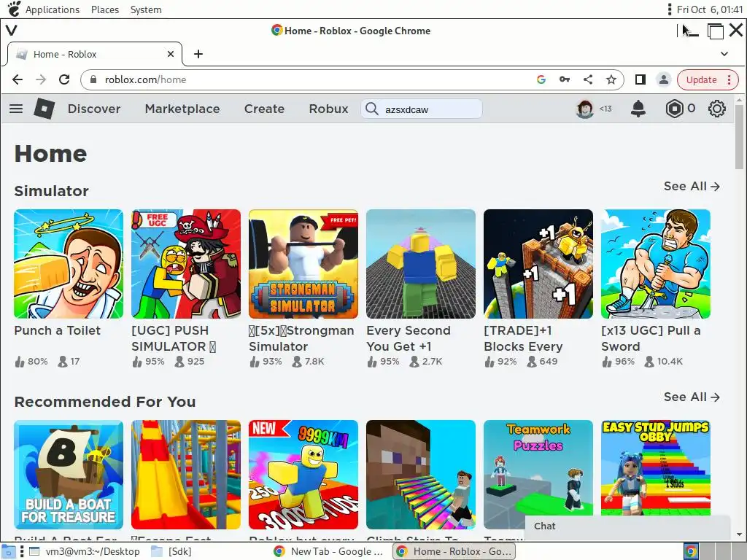See All Simulator games
747x560 pixels.
[692, 186]
